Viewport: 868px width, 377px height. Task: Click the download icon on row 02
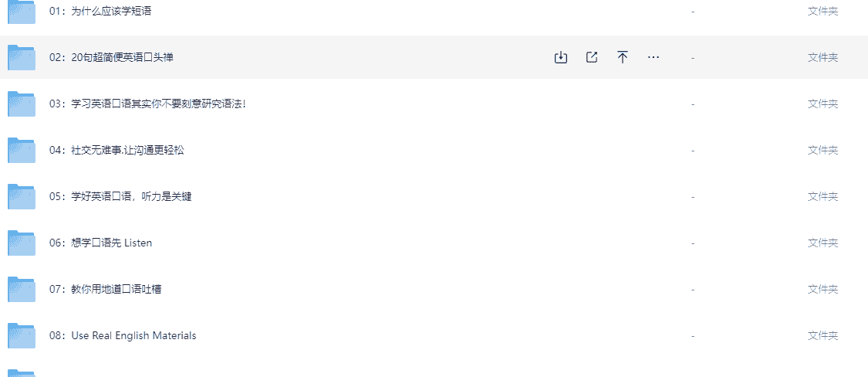point(561,57)
